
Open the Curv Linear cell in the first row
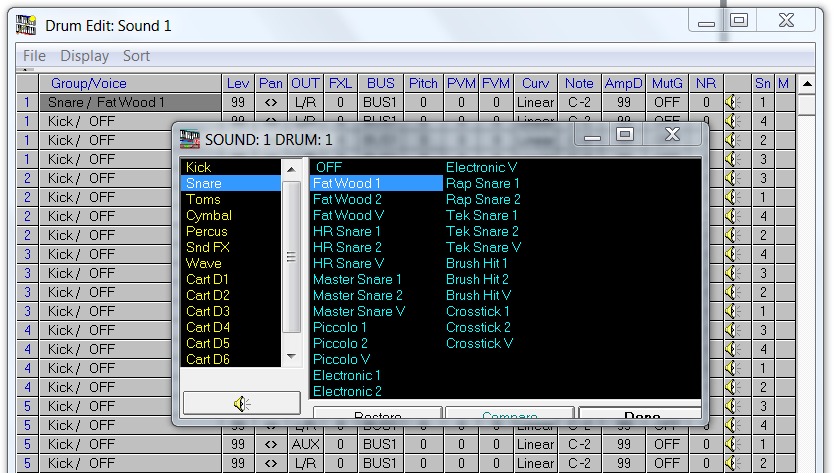pos(535,102)
